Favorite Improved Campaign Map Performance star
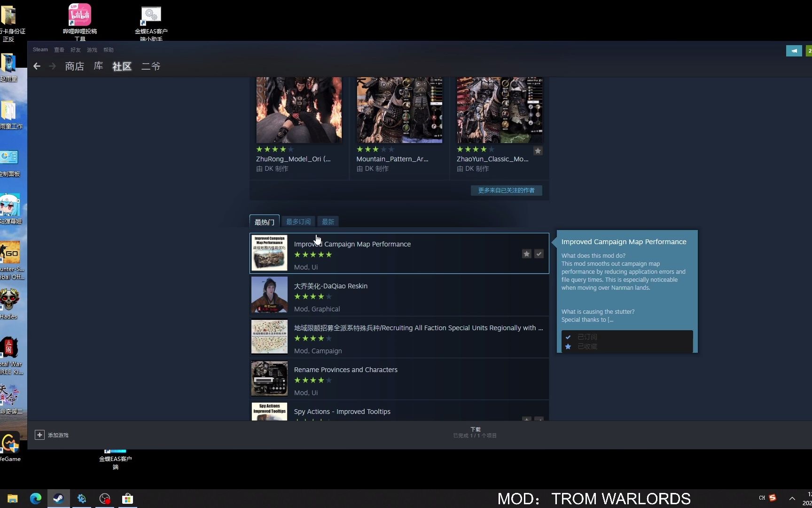The width and height of the screenshot is (812, 508). (x=527, y=254)
